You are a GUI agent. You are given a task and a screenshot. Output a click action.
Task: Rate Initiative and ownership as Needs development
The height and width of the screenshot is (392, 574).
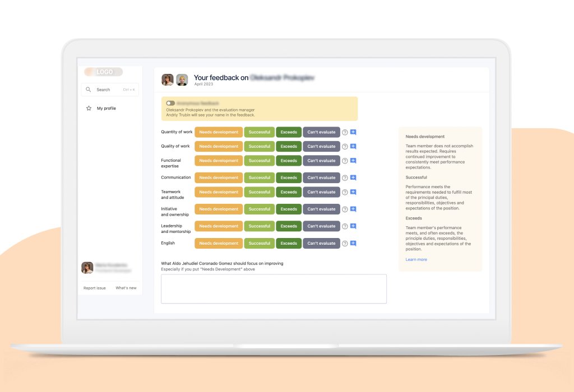pyautogui.click(x=219, y=209)
